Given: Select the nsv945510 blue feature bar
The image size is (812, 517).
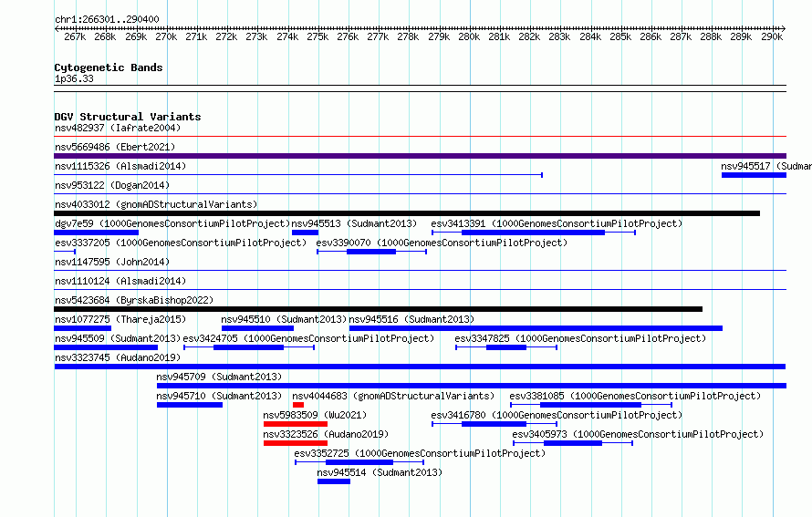Looking at the screenshot, I should click(257, 328).
